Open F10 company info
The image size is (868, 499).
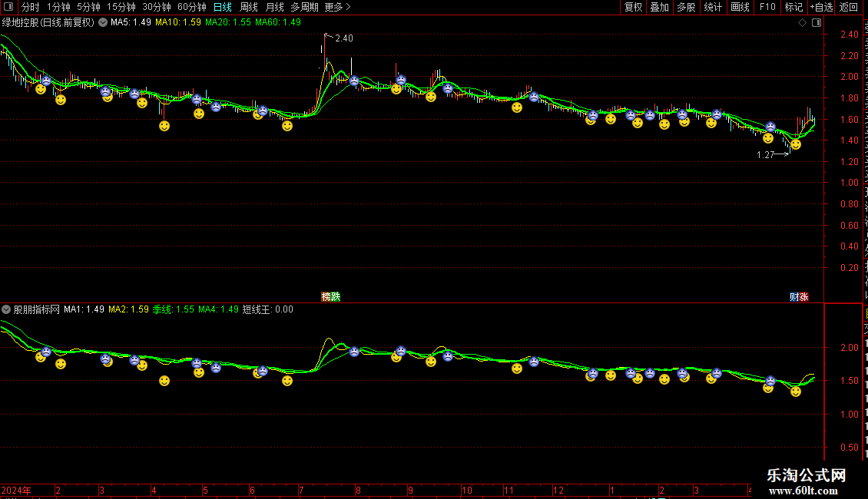(x=767, y=7)
